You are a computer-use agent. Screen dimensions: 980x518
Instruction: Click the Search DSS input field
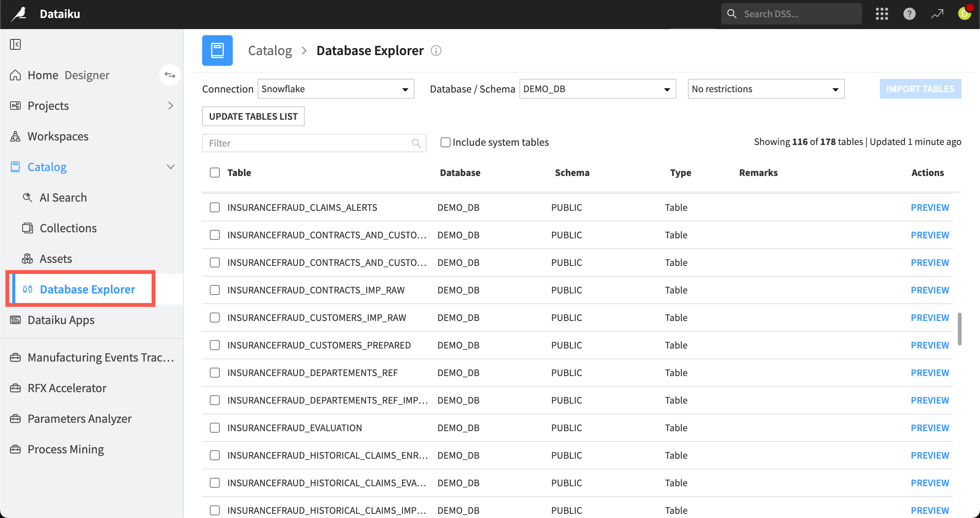tap(791, 14)
